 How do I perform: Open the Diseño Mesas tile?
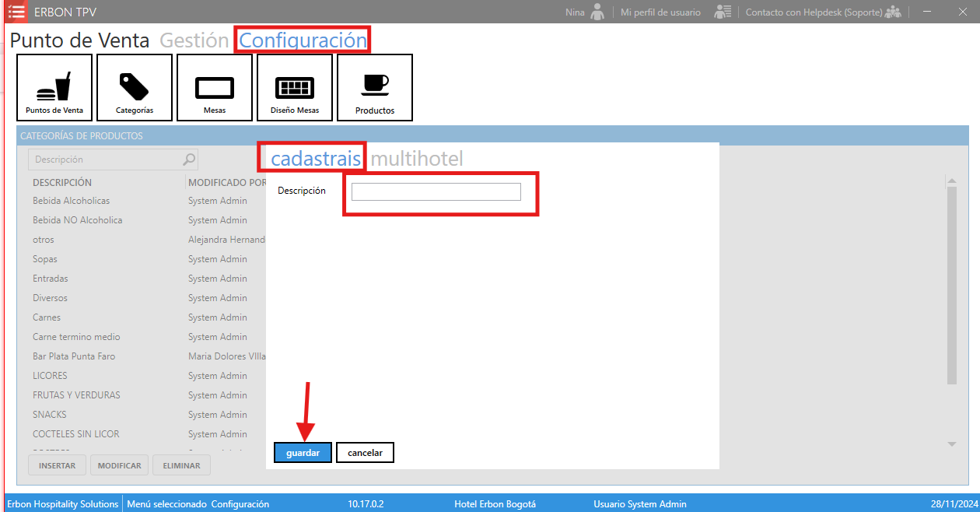(295, 87)
